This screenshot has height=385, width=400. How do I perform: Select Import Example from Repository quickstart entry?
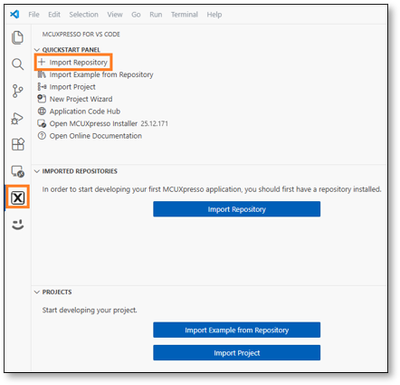[101, 75]
